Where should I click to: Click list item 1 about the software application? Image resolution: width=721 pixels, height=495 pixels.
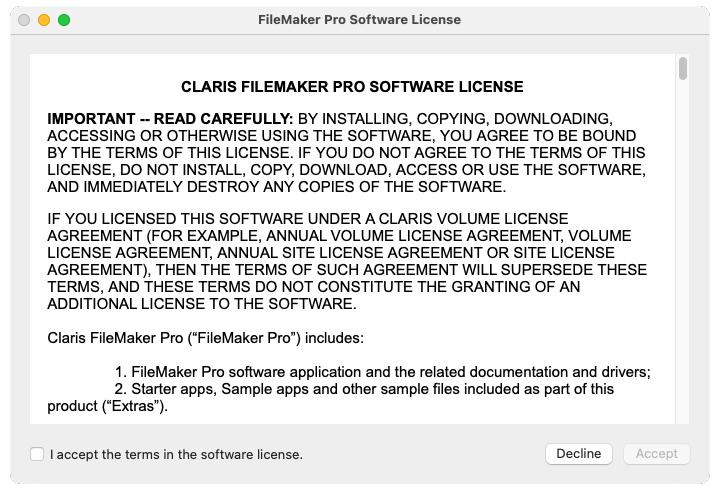pos(383,372)
